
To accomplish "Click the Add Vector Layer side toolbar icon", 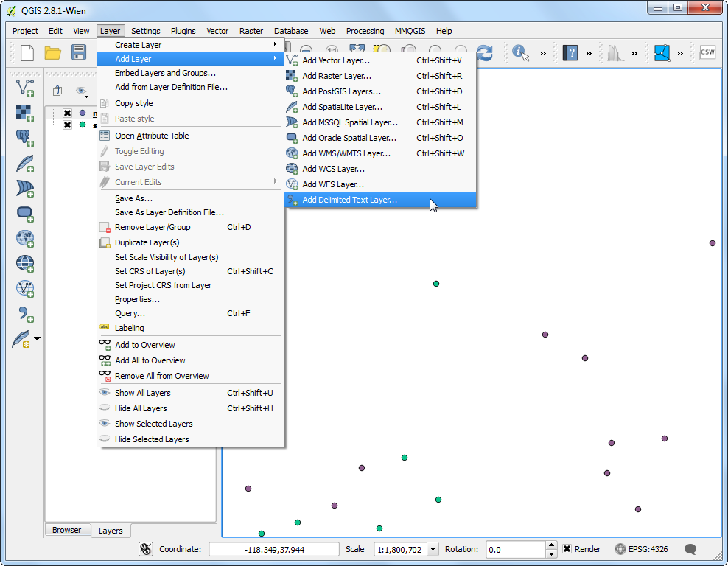I will click(25, 88).
